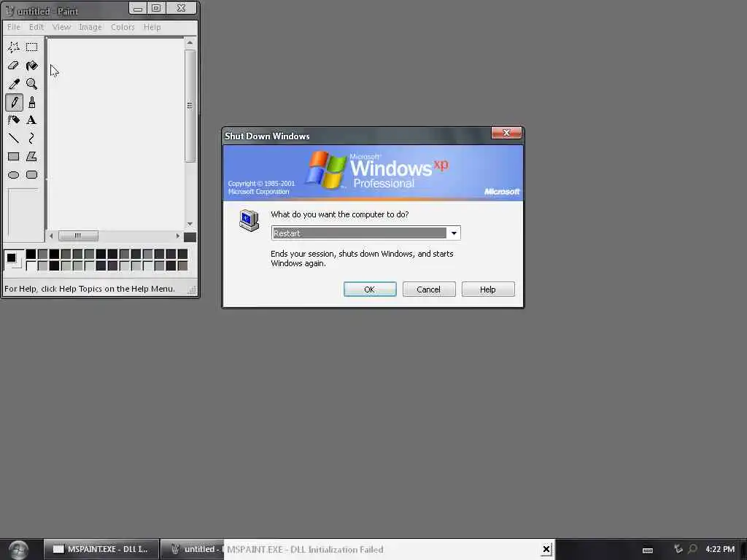Select the Pick Color eyedropper tool
The width and height of the screenshot is (747, 560).
click(x=13, y=84)
